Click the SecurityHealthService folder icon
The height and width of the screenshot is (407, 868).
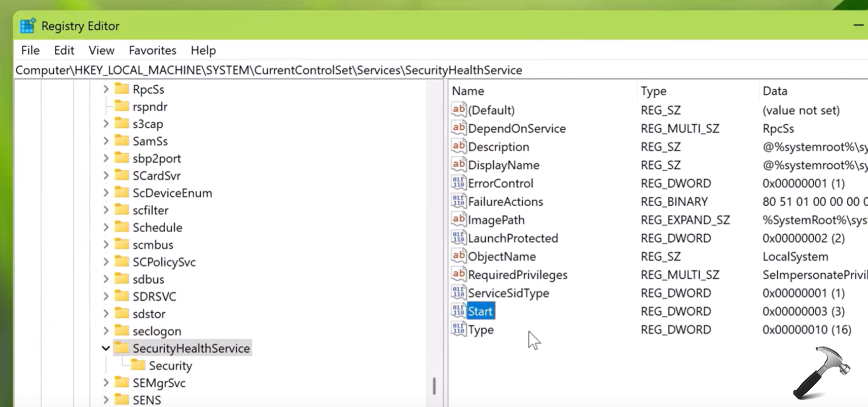[x=122, y=348]
